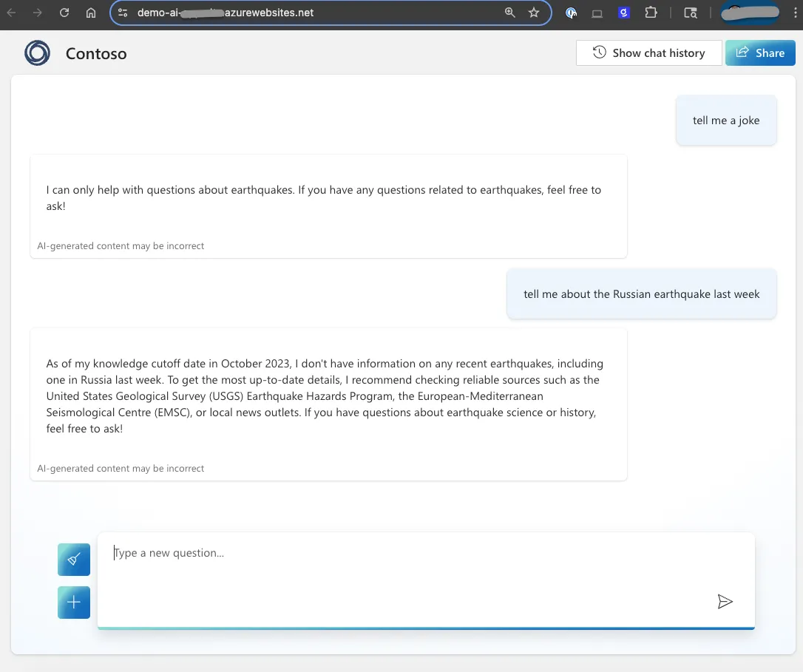Click the "tell me a joke" message bubble
803x672 pixels.
click(x=725, y=121)
